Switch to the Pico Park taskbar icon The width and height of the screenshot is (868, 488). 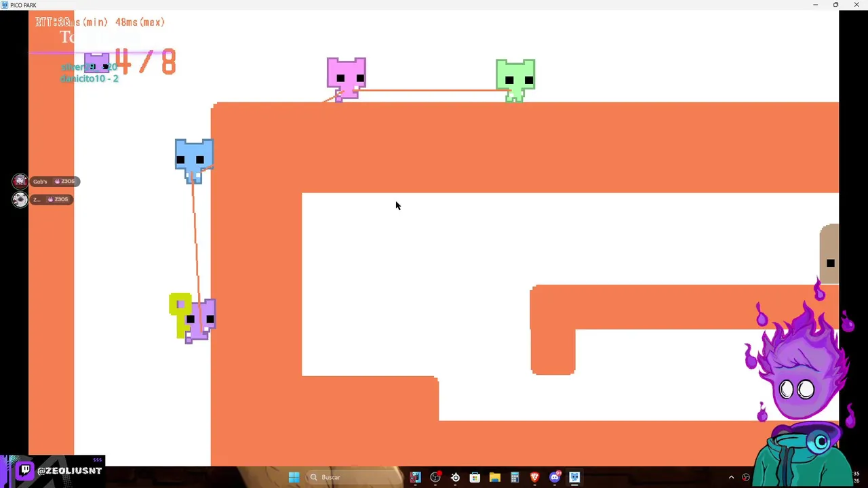click(x=574, y=477)
